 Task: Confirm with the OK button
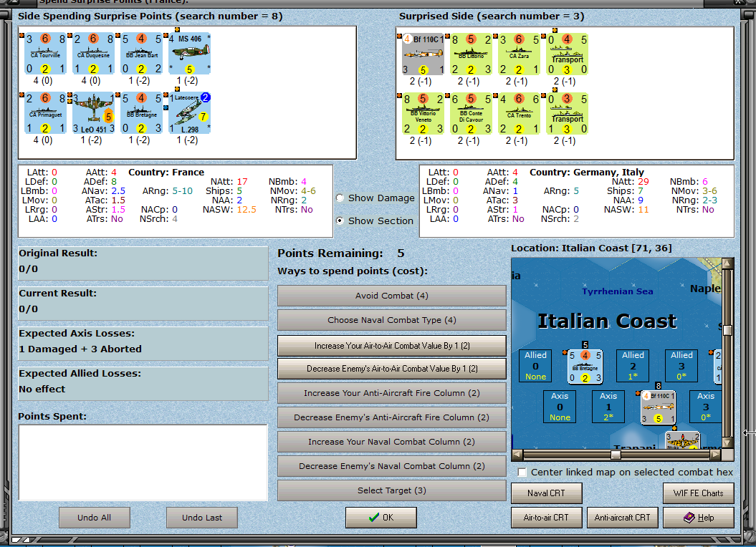click(381, 518)
